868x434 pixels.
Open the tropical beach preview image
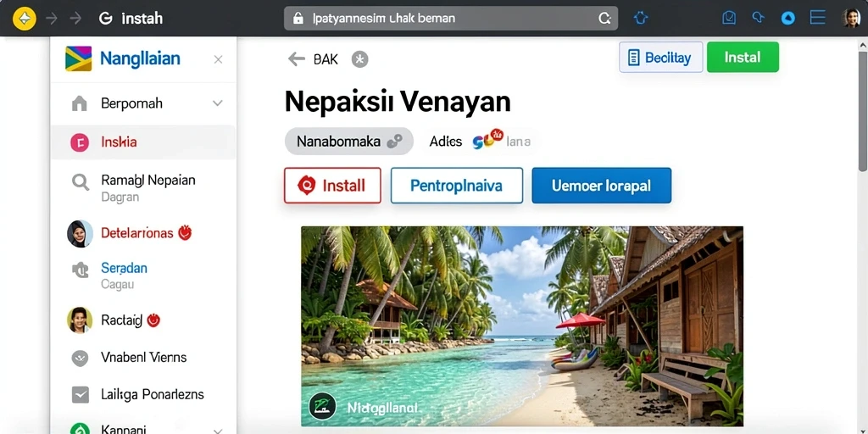pyautogui.click(x=522, y=326)
